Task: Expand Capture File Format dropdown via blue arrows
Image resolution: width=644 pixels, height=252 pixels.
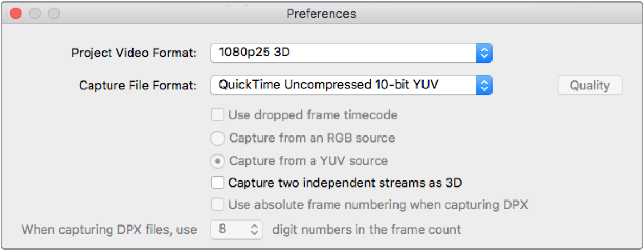Action: point(484,85)
